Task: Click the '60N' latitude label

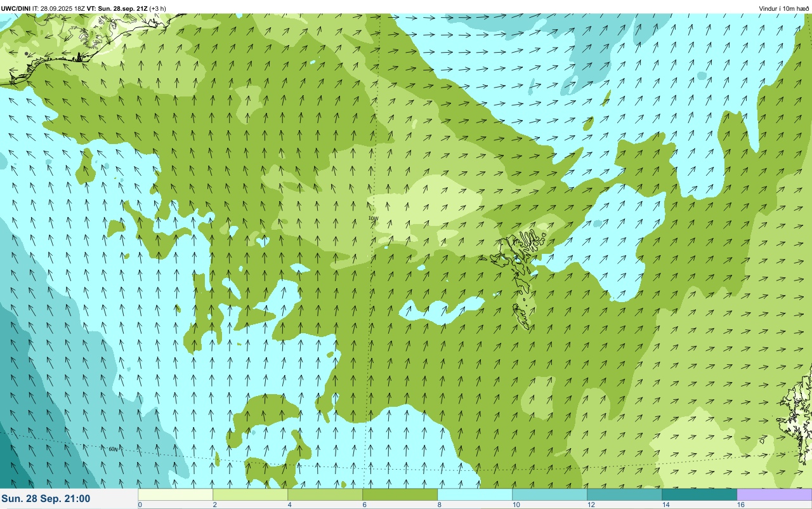Action: [x=113, y=449]
